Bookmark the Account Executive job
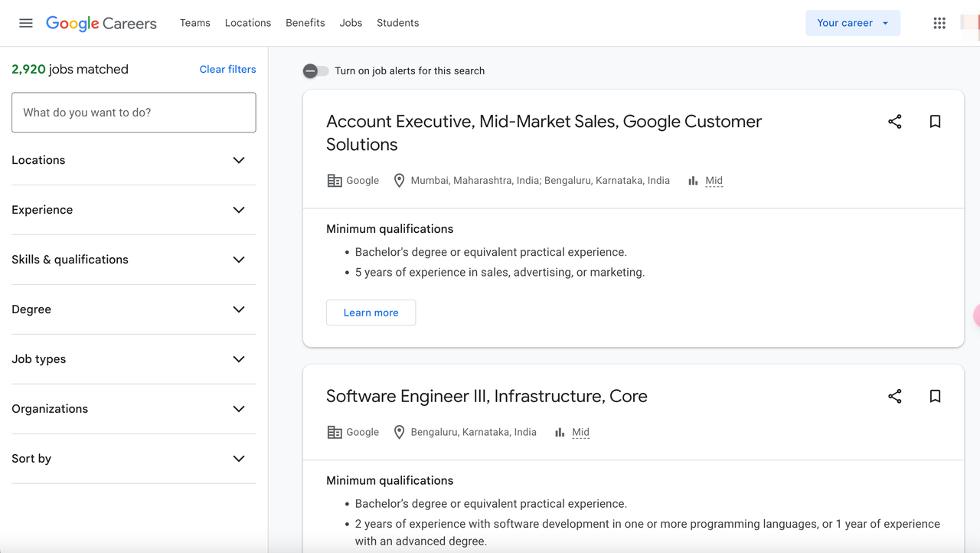Viewport: 980px width, 553px height. [x=935, y=121]
